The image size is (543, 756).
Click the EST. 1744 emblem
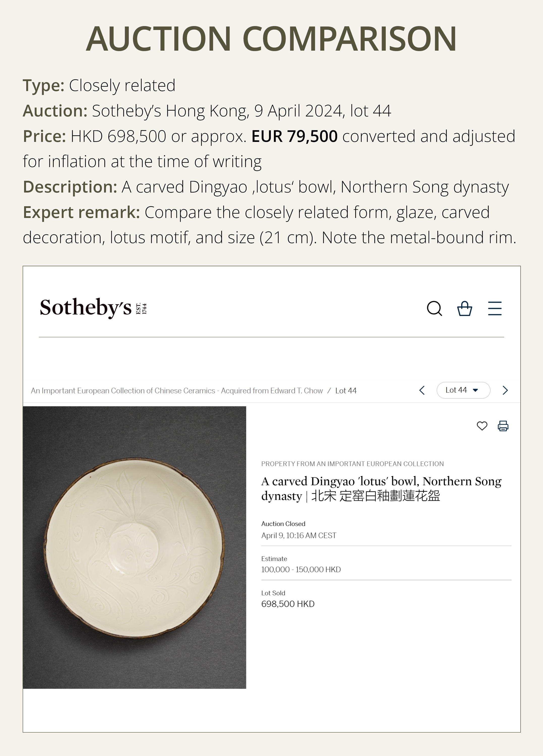(x=141, y=308)
